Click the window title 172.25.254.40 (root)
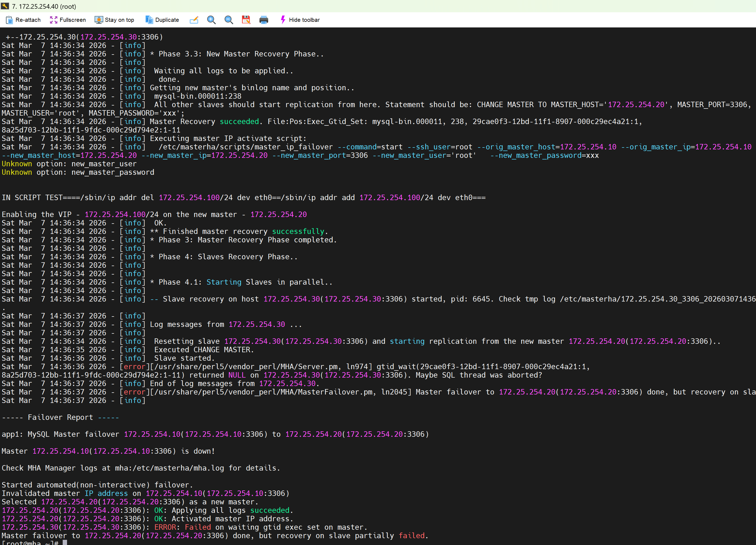Image resolution: width=756 pixels, height=545 pixels. (x=44, y=6)
